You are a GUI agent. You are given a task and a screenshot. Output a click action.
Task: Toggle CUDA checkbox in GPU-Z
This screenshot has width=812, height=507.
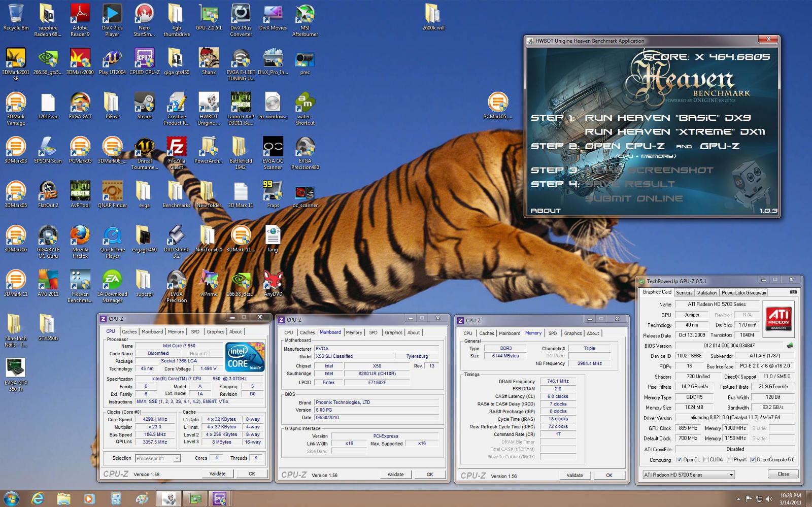coord(705,460)
